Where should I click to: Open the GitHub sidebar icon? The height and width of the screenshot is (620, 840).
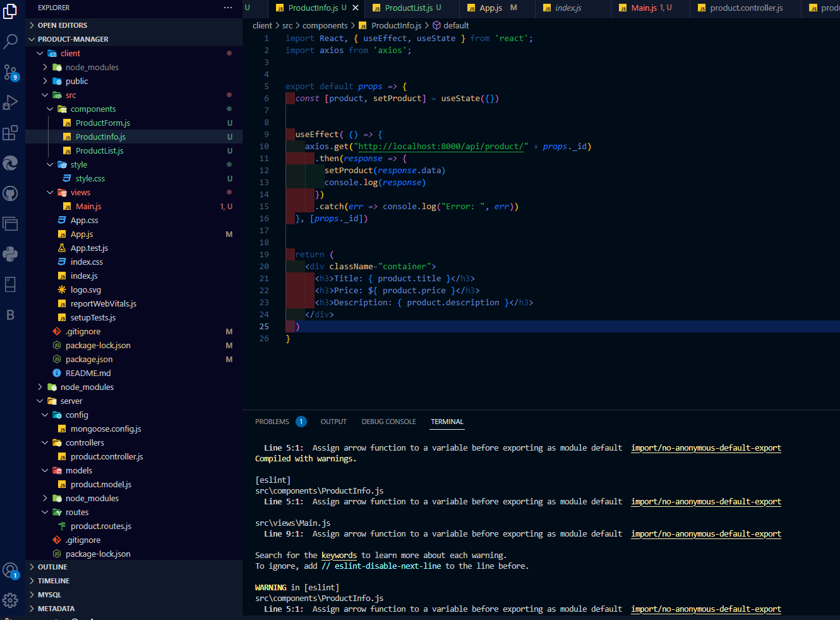pos(10,193)
